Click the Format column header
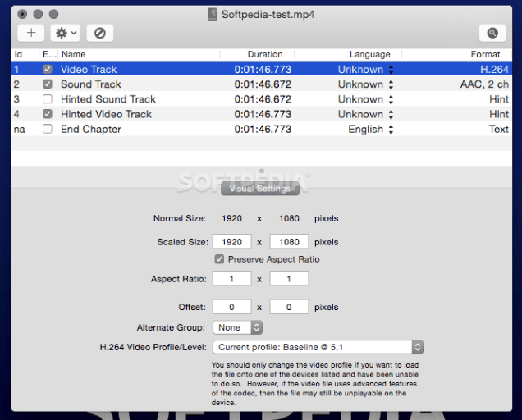 (485, 54)
